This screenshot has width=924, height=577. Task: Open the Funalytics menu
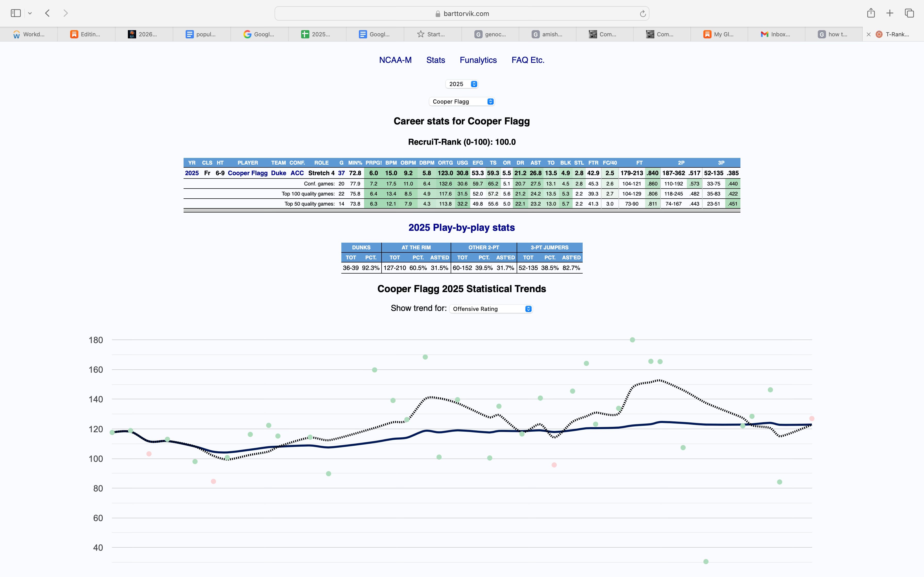click(x=478, y=60)
